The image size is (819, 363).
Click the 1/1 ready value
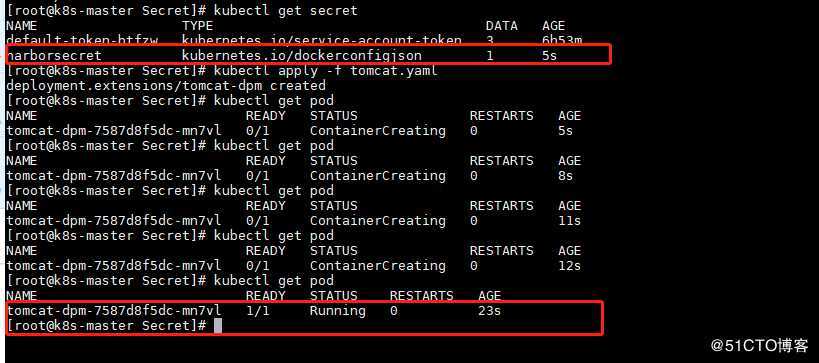[x=258, y=311]
